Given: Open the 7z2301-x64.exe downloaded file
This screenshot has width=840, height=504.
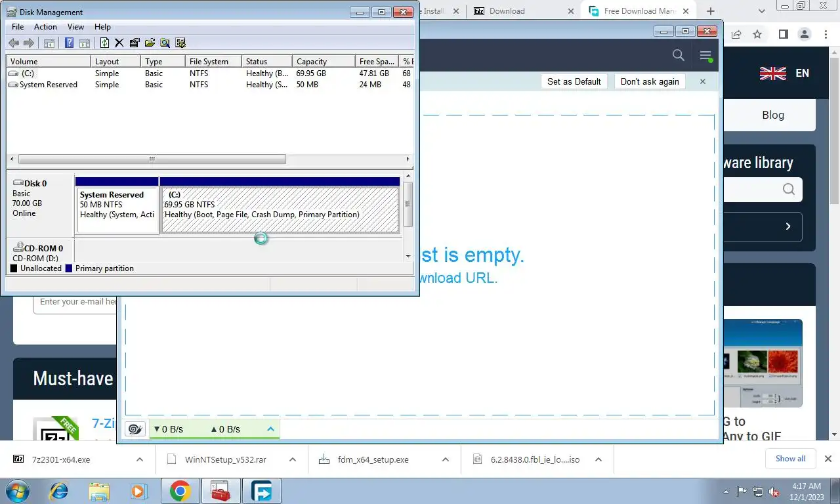Looking at the screenshot, I should pos(60,459).
